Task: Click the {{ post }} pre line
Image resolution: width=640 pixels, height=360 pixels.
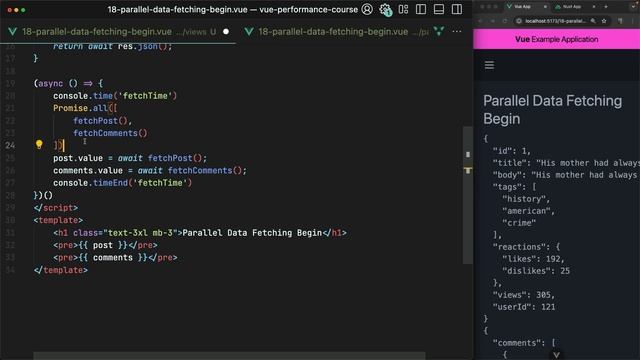Action: [x=105, y=245]
